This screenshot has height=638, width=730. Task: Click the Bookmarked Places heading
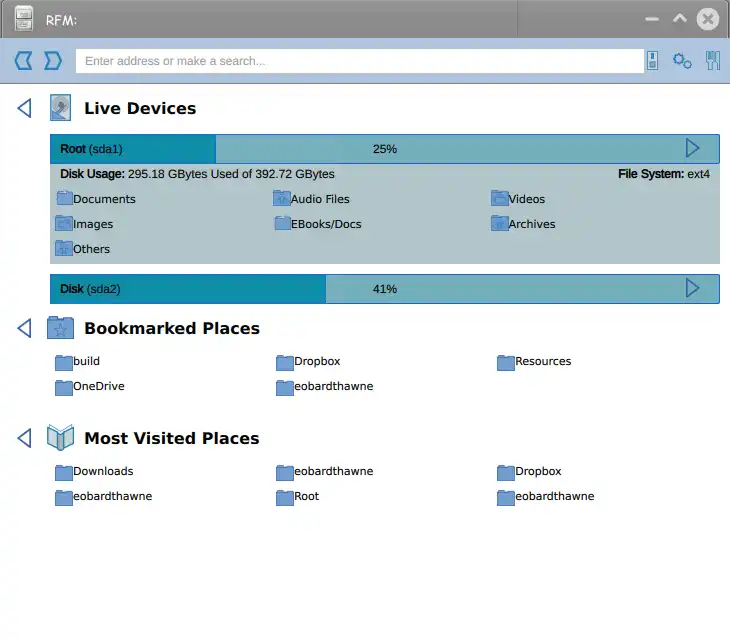pyautogui.click(x=172, y=328)
